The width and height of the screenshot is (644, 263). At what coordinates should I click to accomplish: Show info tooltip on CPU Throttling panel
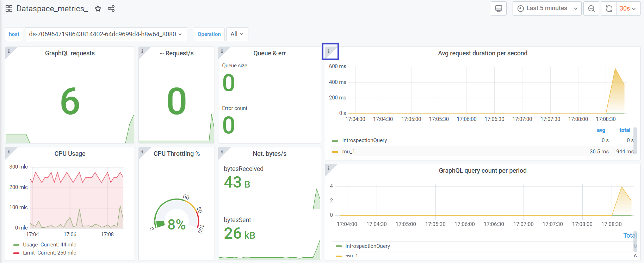tap(142, 152)
